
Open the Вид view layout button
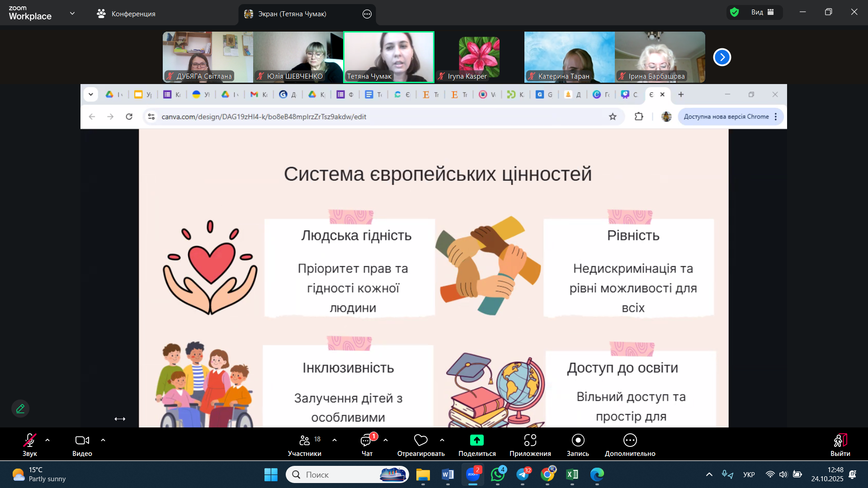[762, 12]
